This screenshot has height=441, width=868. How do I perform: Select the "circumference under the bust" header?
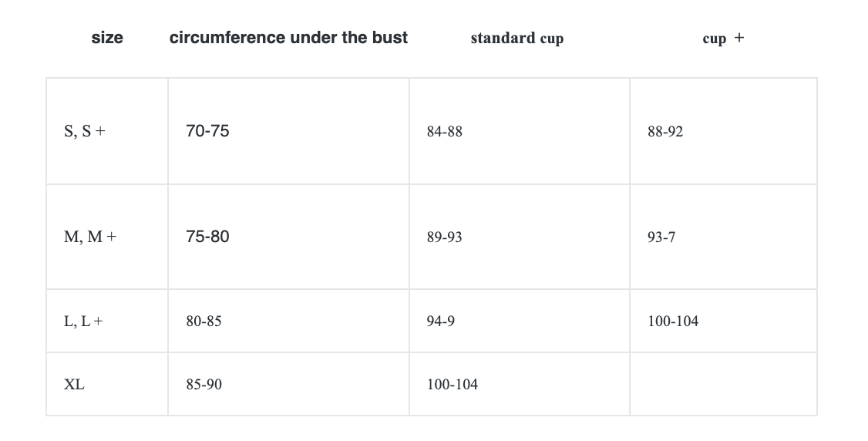click(288, 38)
